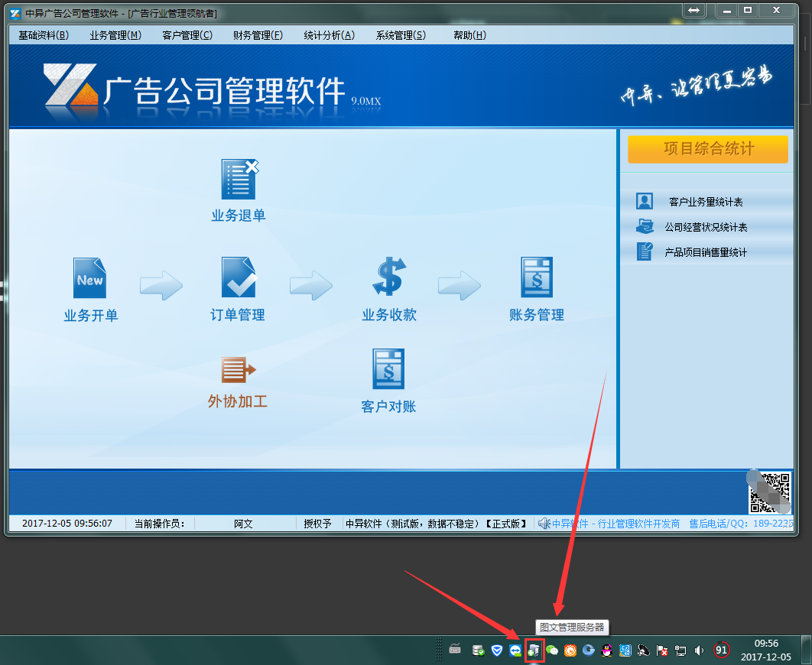Click the database server tray icon
This screenshot has width=812, height=665.
coord(478,650)
